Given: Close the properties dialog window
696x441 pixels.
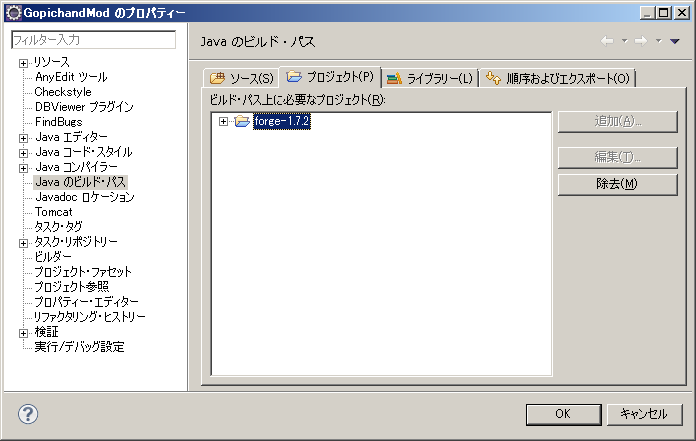Looking at the screenshot, I should pos(681,12).
